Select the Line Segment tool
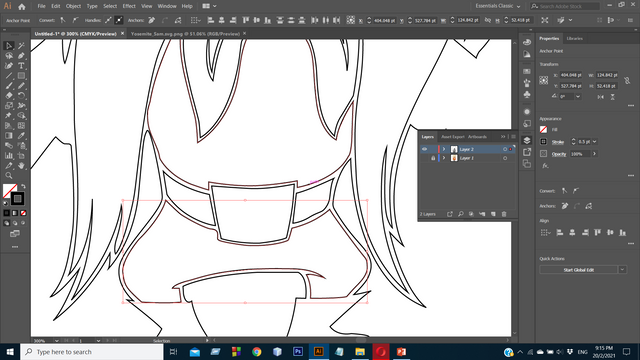The width and height of the screenshot is (640, 360). point(9,76)
